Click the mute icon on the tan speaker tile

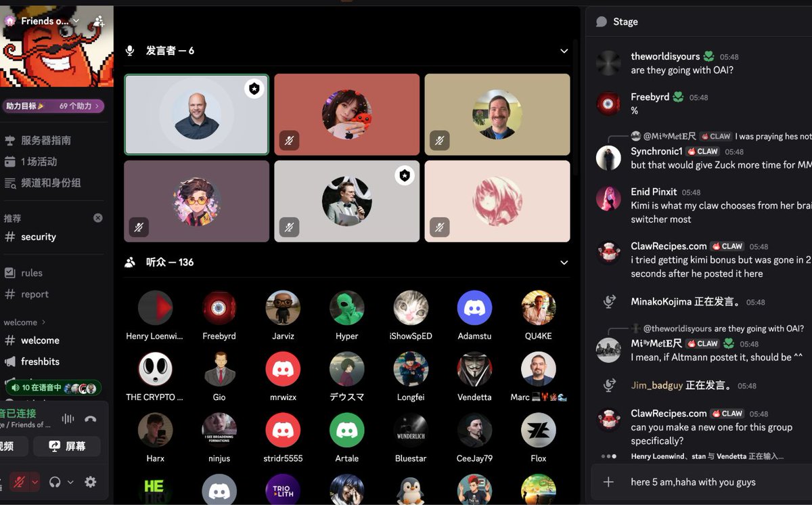tap(440, 141)
